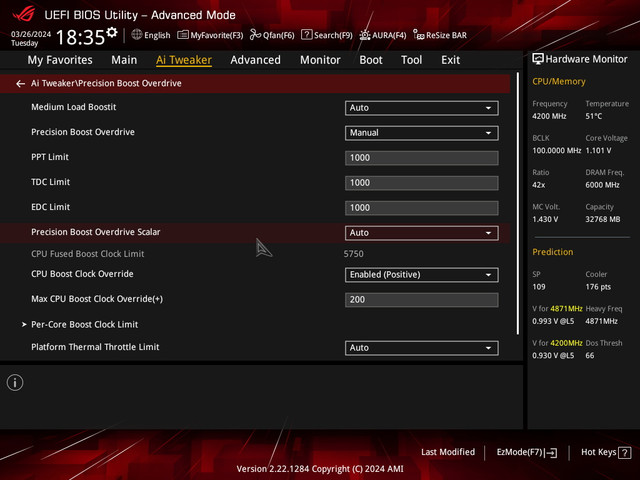The width and height of the screenshot is (640, 480).
Task: Open the Boot tab
Action: click(371, 60)
